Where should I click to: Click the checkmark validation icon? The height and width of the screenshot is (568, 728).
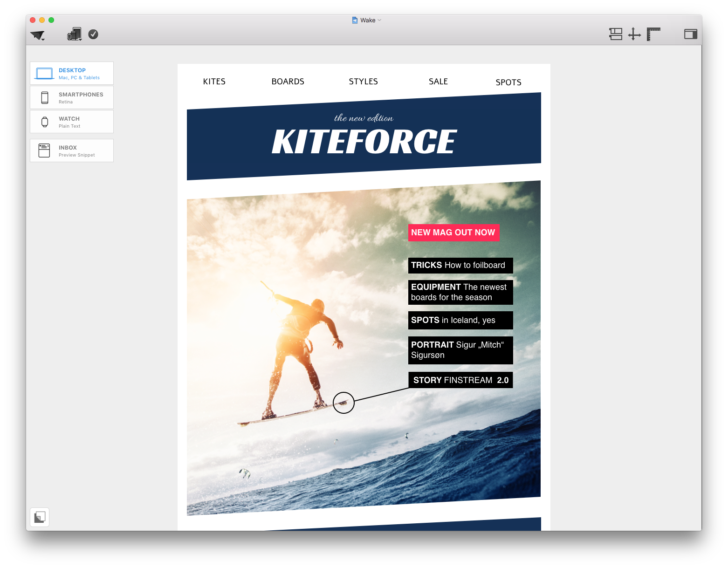point(93,34)
